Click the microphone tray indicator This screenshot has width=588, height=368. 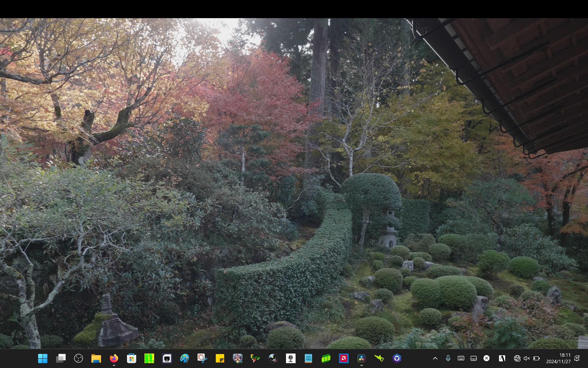[x=448, y=358]
